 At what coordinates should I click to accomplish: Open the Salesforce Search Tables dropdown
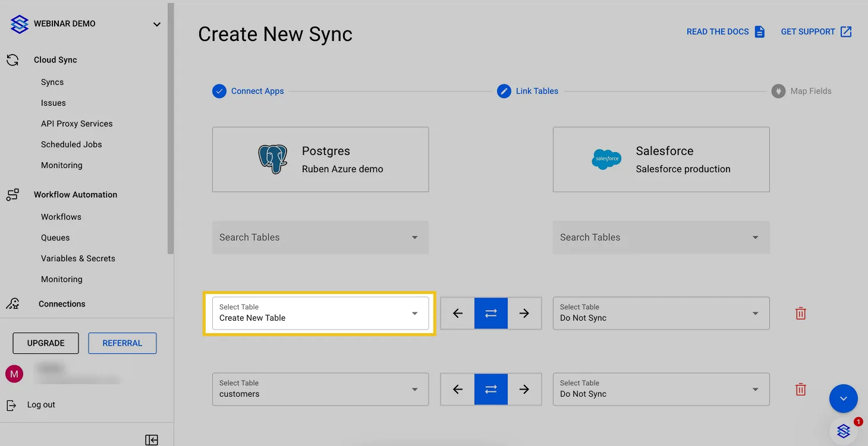(661, 238)
